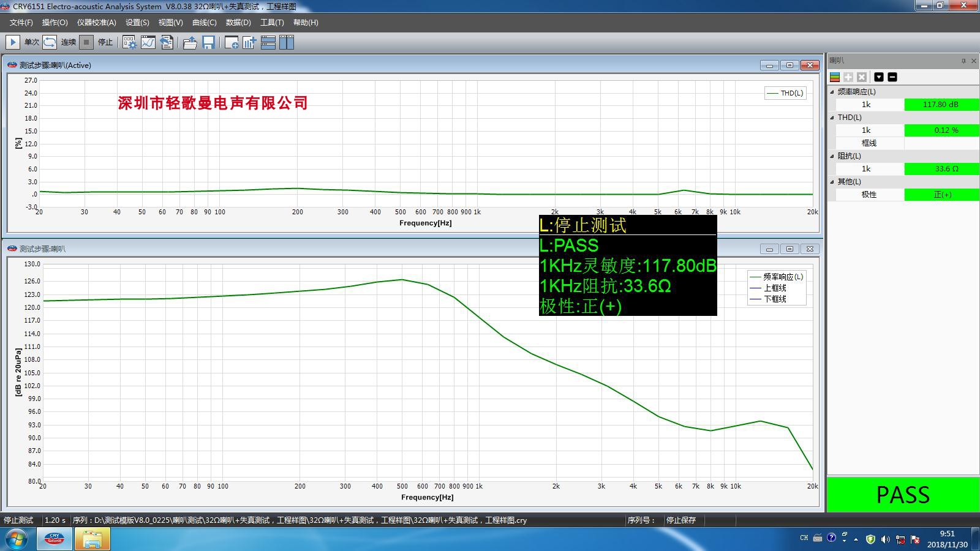
Task: Click the grey X icon in 喇叭 panel
Action: 862,77
